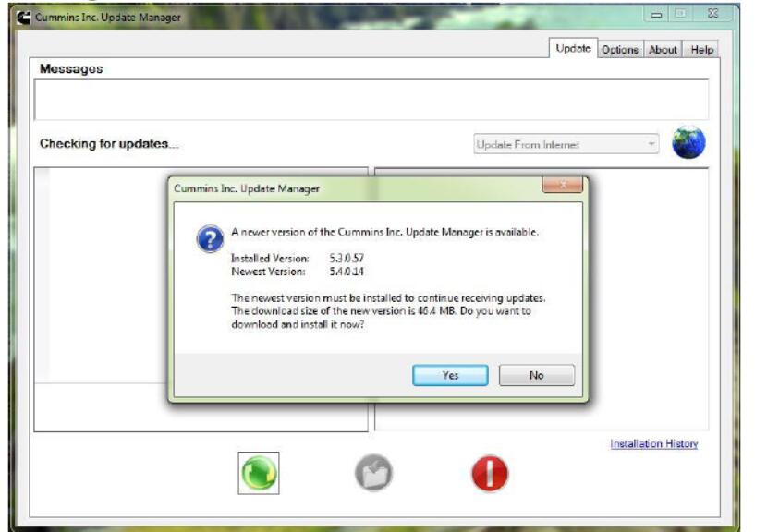Screen dimensions: 767x532
Task: Minimize the Update Manager window
Action: pyautogui.click(x=656, y=15)
